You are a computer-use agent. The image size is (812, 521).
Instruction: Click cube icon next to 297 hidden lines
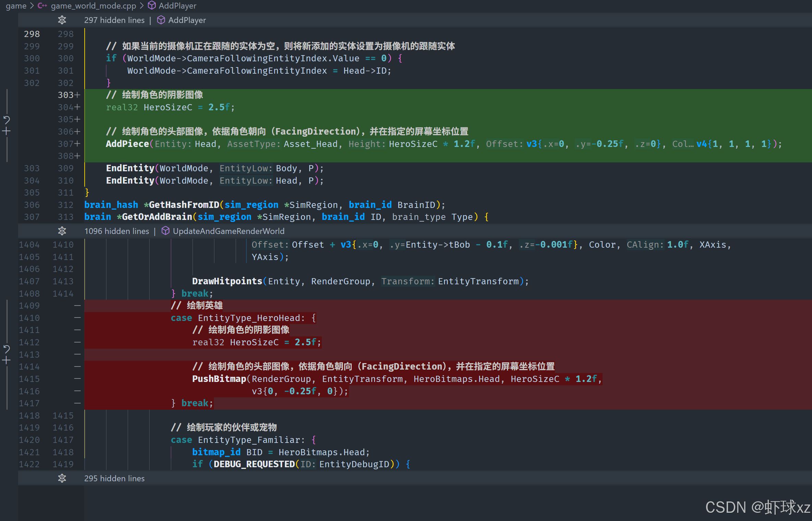coord(161,20)
